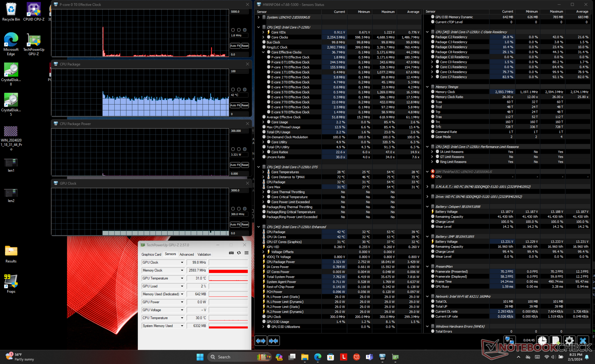Screen dimensions: 595x364
Task: Open GPU-Z hamburger menu icon
Action: [x=246, y=253]
